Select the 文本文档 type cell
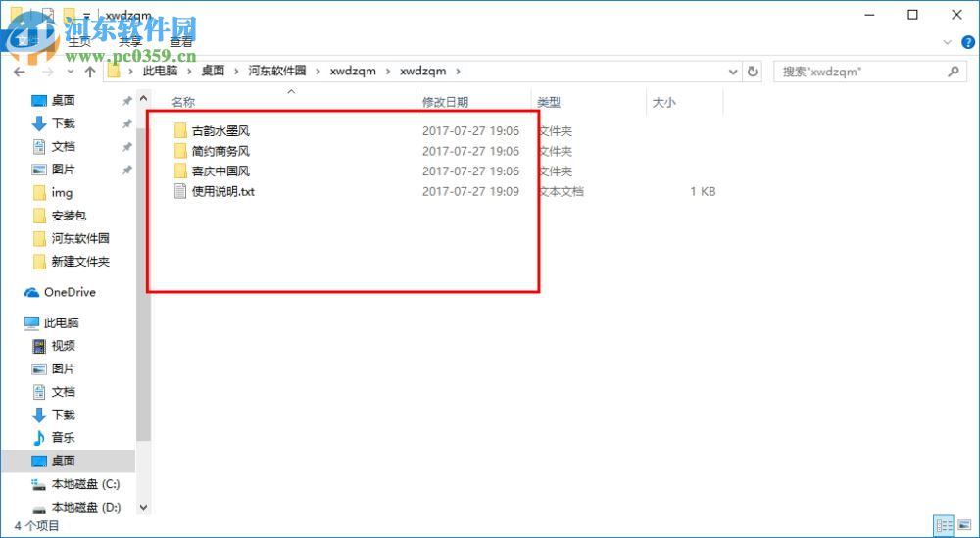 point(562,191)
